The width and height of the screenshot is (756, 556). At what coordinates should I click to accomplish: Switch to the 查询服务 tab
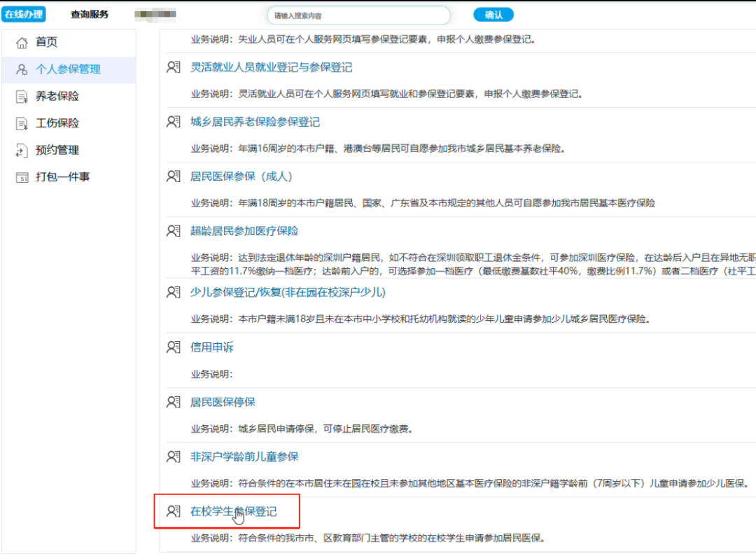(90, 14)
